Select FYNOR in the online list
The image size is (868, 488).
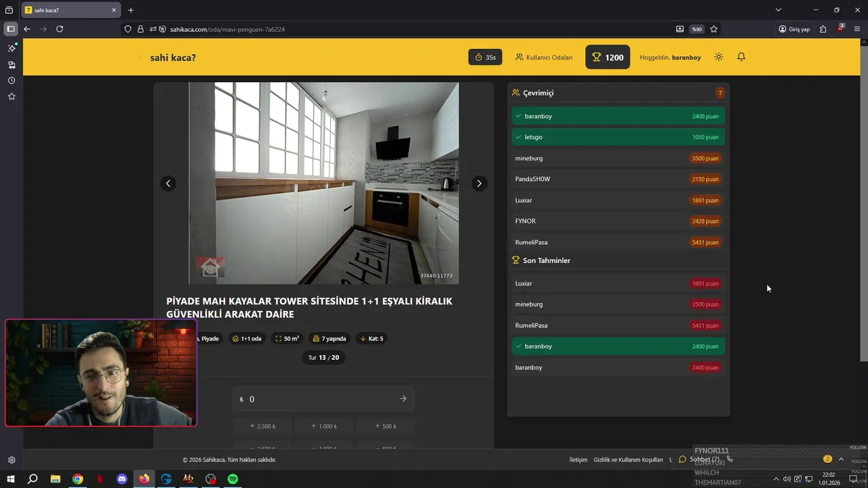coord(618,221)
